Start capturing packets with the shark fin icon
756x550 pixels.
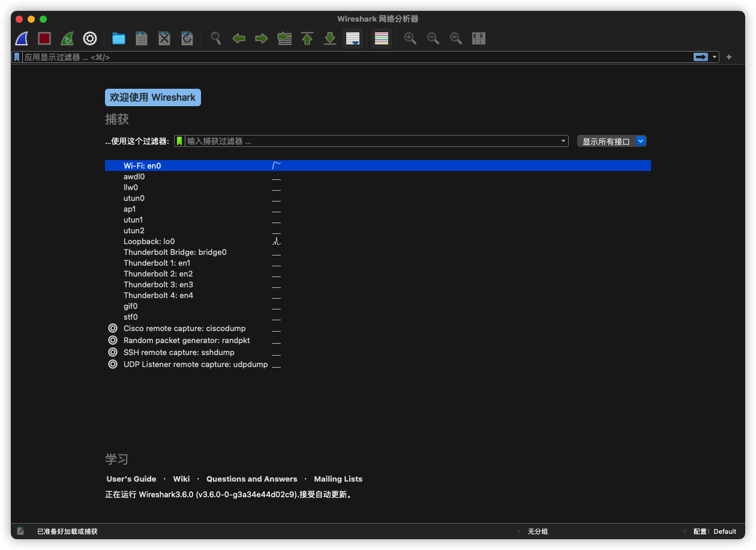[x=22, y=39]
